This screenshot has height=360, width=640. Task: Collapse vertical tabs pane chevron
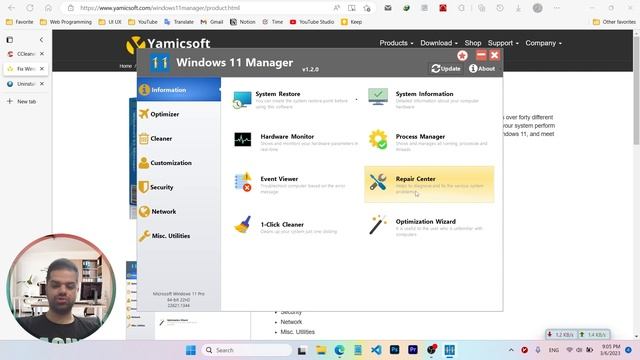41,40
